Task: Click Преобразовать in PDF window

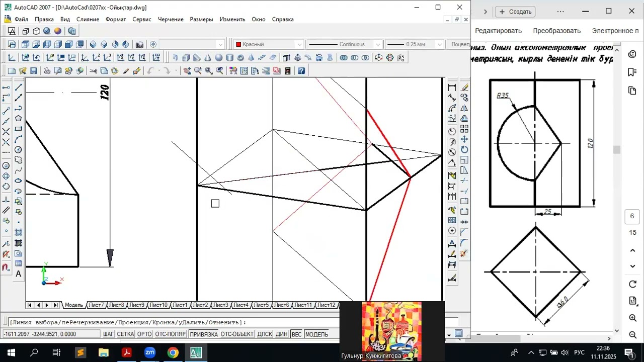Action: [x=556, y=31]
